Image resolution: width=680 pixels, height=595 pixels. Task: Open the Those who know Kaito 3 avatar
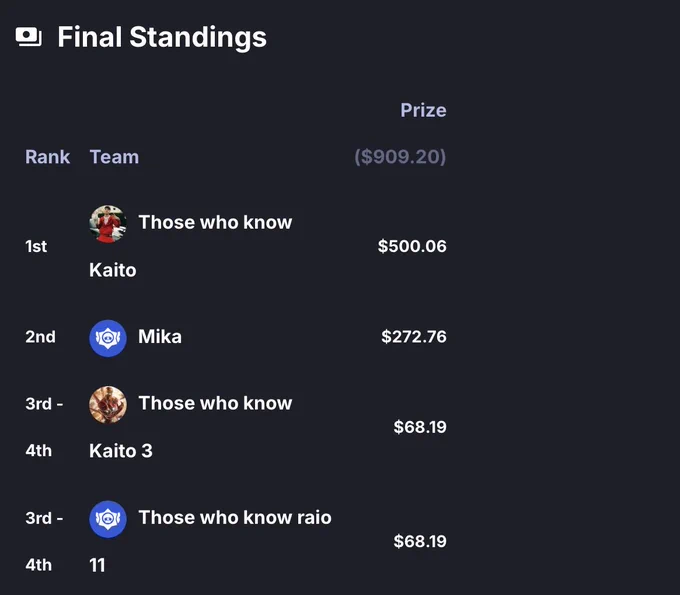point(108,405)
